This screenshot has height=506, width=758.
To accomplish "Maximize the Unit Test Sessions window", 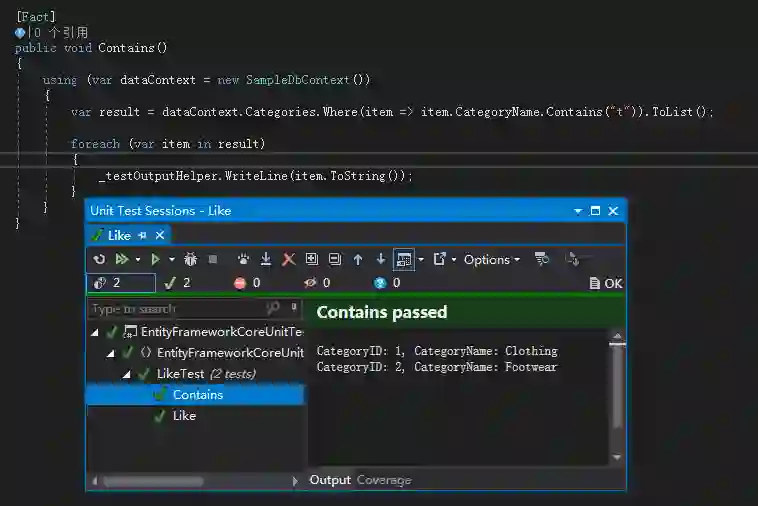I will tap(596, 211).
